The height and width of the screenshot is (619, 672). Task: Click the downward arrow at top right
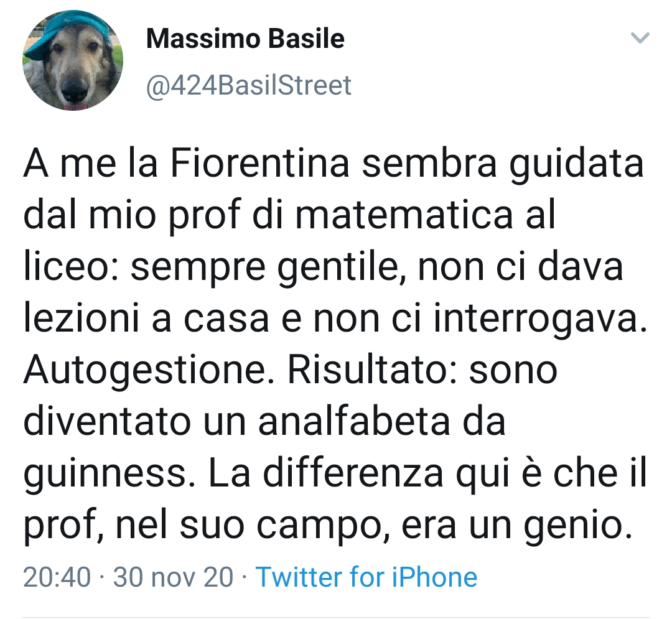[641, 39]
